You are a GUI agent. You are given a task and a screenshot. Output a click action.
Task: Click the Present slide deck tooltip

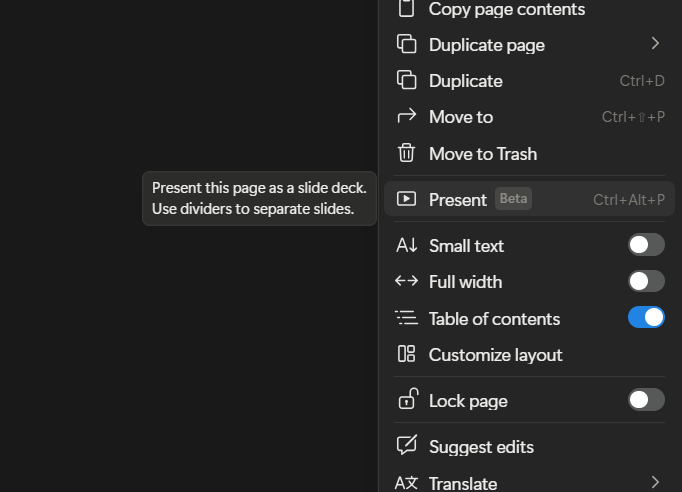259,198
